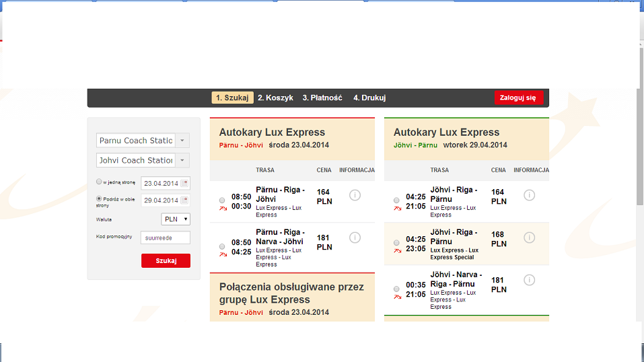Click the Johvi Coach Station text field
The width and height of the screenshot is (644, 362).
click(x=136, y=160)
